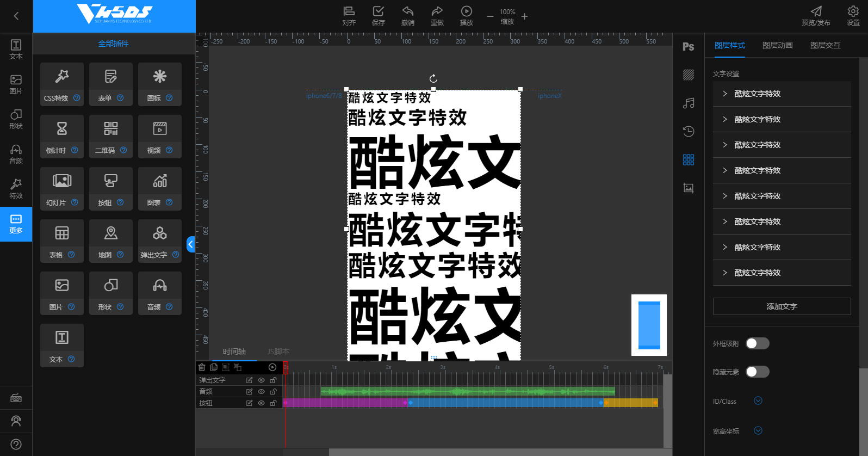Open user account icon in sidebar
This screenshot has width=868, height=456.
[16, 421]
